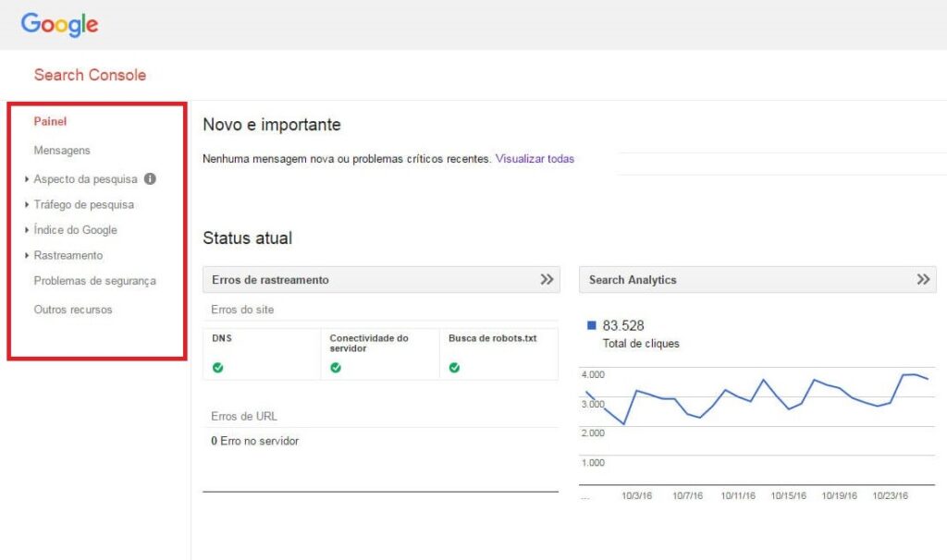Open Mensagens from the sidebar
Image resolution: width=947 pixels, height=560 pixels.
[x=61, y=150]
